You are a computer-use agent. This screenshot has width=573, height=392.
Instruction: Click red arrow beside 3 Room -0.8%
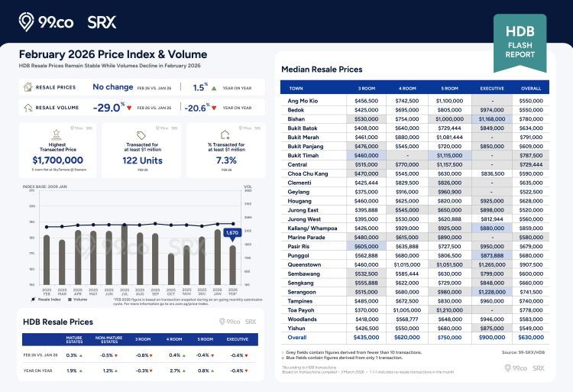pyautogui.click(x=151, y=355)
